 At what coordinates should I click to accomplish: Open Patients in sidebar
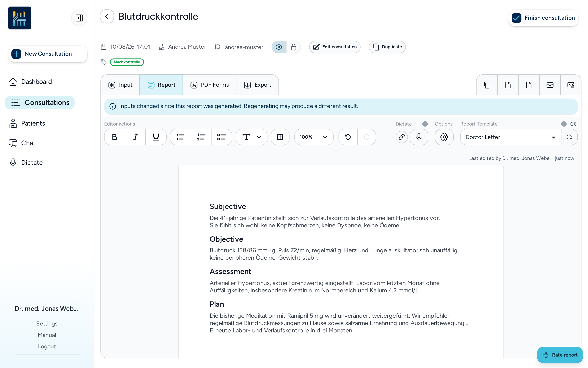(27, 123)
